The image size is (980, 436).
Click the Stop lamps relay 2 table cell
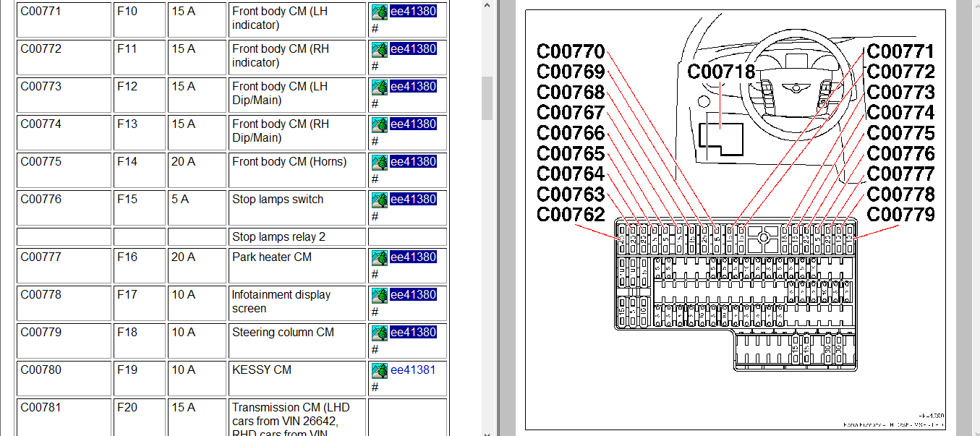297,237
